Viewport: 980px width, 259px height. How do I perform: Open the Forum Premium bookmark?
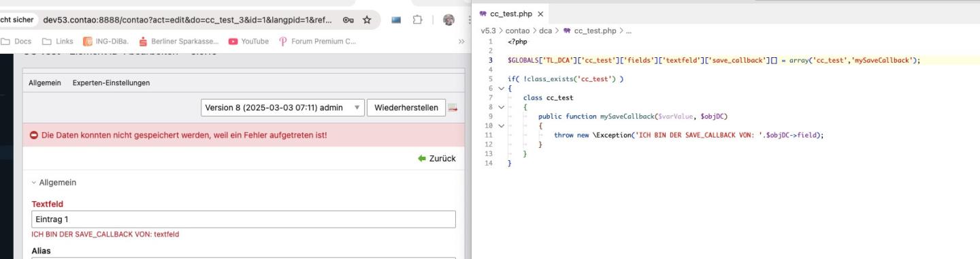click(317, 41)
